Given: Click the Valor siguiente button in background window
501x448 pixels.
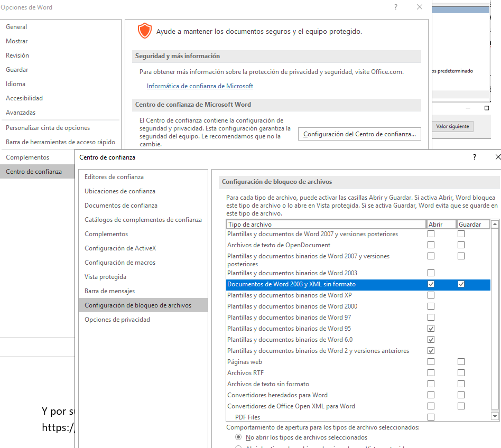Looking at the screenshot, I should tap(452, 126).
